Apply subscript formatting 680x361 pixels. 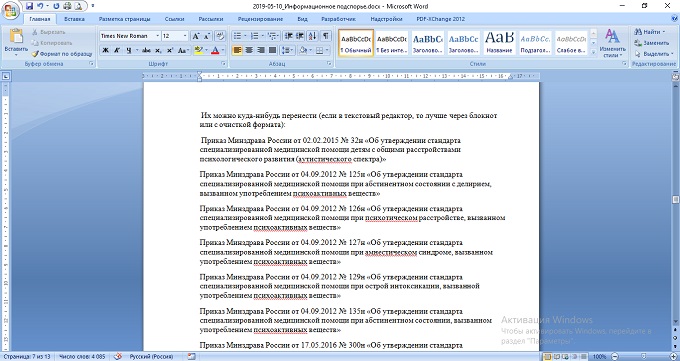click(158, 50)
